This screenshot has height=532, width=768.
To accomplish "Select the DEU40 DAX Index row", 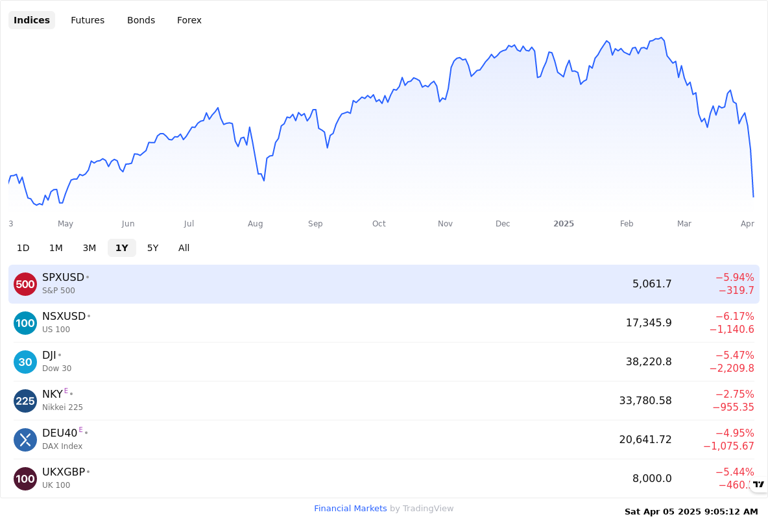I will [384, 440].
